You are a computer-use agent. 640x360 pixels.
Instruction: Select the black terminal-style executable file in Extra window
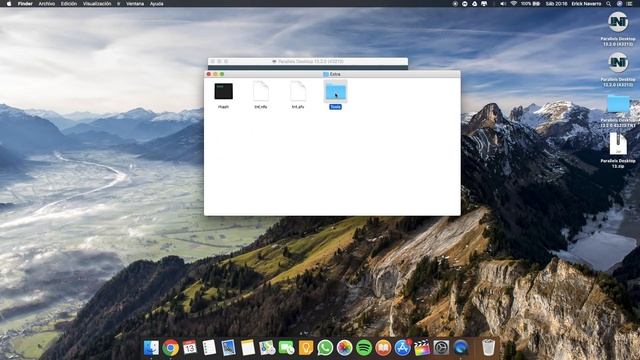[x=224, y=91]
